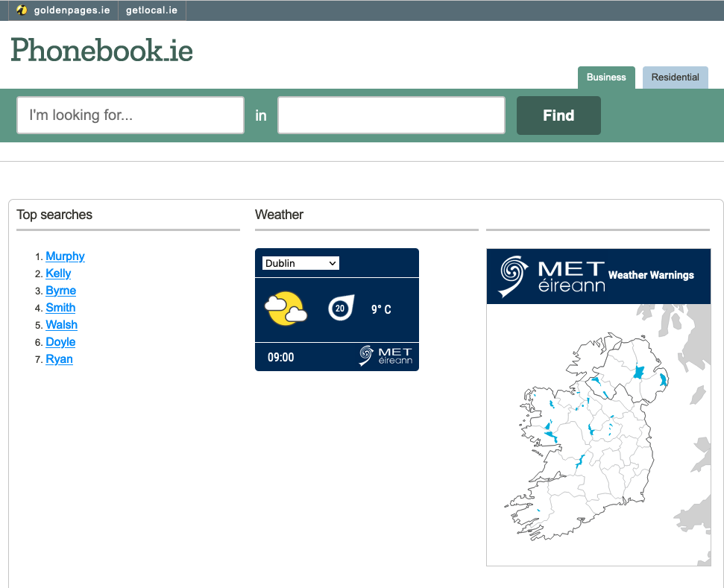
Task: Focus the location input after "in"
Action: (391, 116)
